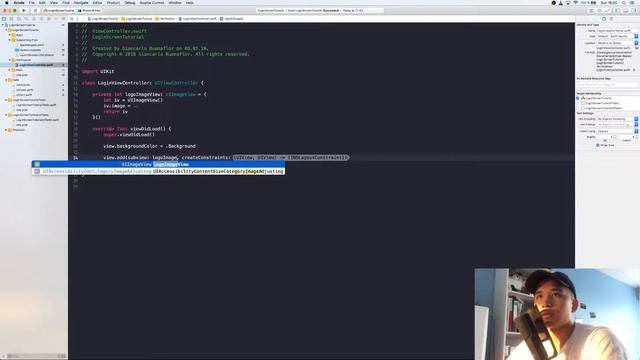Show the Breakpoint navigator tab
This screenshot has width=640, height=360.
(x=56, y=19)
